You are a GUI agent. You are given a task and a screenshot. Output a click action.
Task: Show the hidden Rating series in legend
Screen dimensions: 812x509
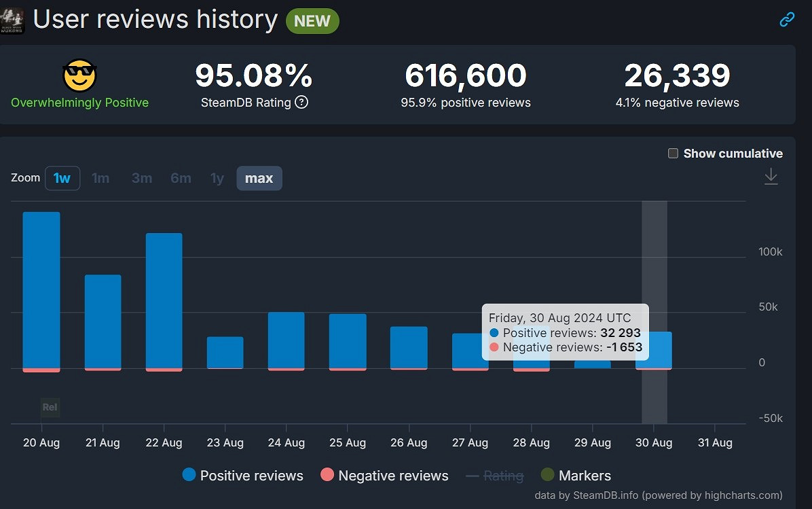tap(495, 476)
